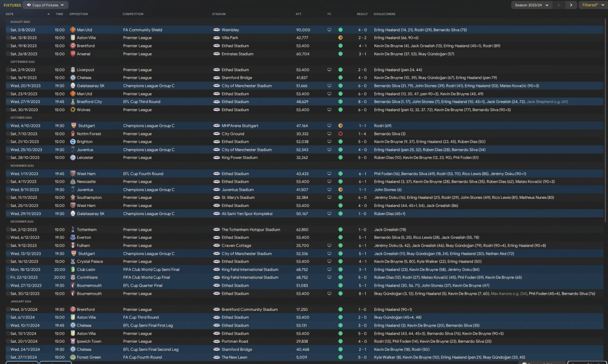Click the Bradford City club badge

(x=73, y=102)
